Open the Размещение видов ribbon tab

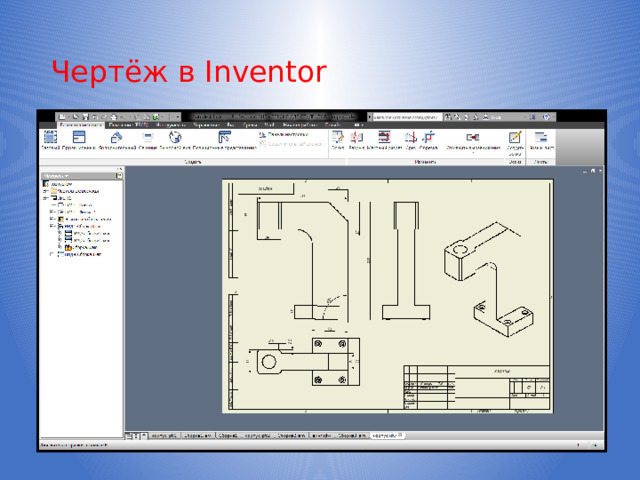[x=80, y=125]
